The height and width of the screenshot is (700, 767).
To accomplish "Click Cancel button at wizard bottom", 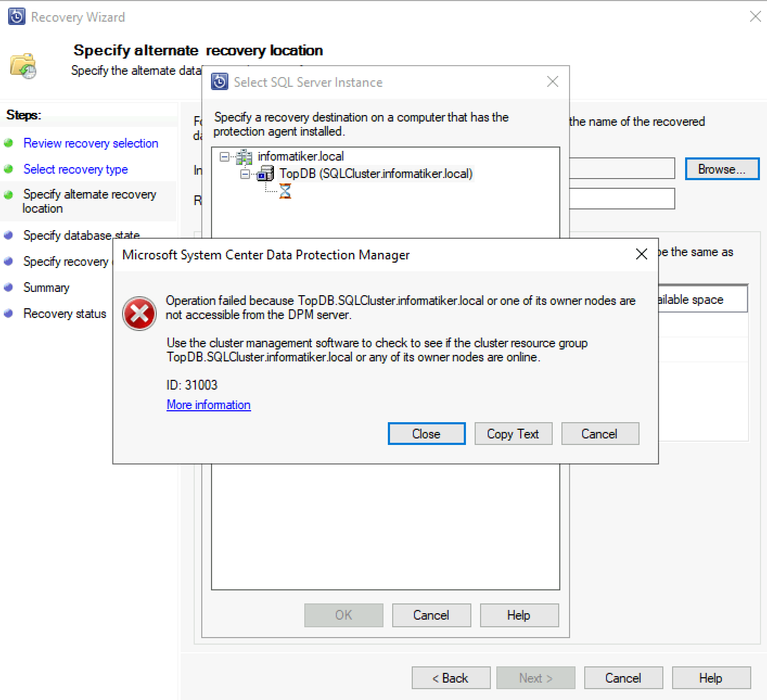I will click(x=623, y=678).
